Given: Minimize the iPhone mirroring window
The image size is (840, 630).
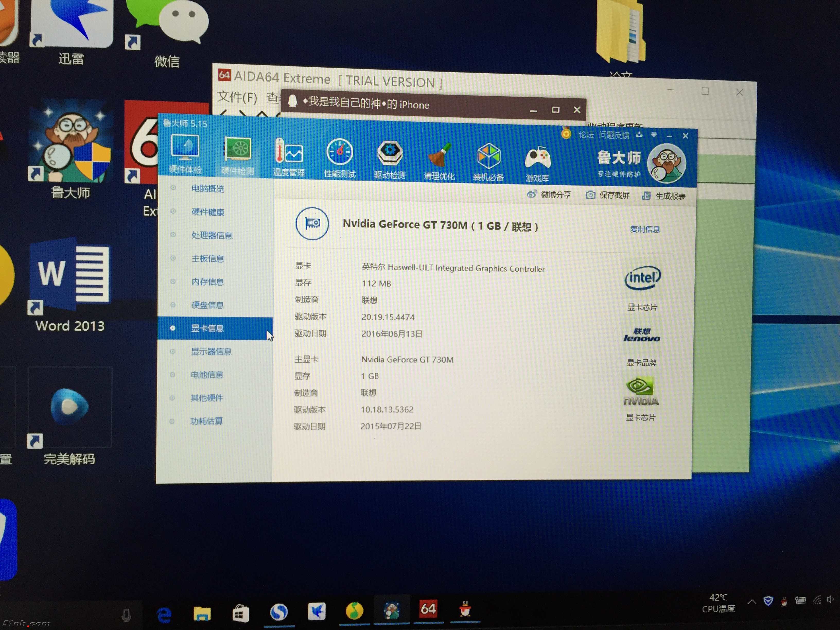Looking at the screenshot, I should pyautogui.click(x=533, y=110).
